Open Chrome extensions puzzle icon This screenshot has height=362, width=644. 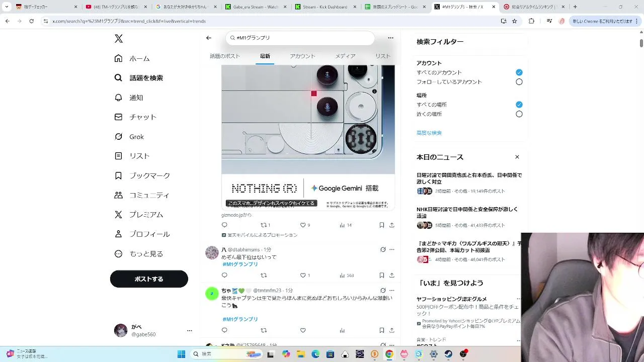[x=531, y=21]
